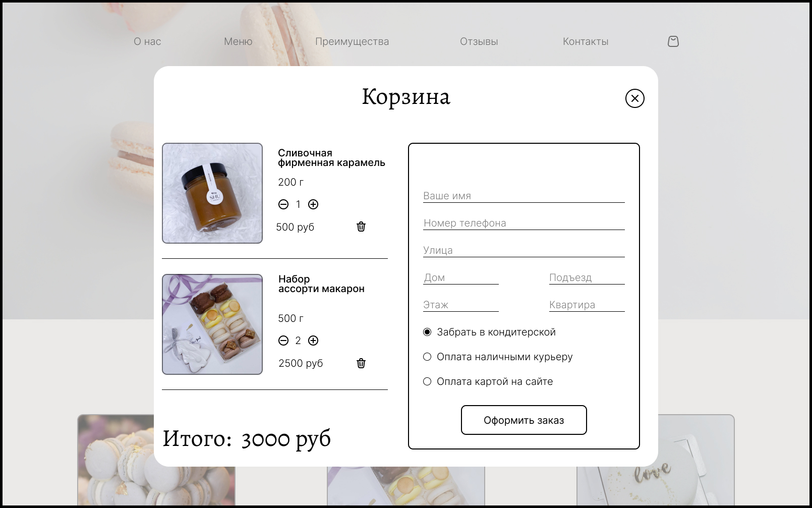Open Преимущества navigation link
The width and height of the screenshot is (812, 508).
pos(352,41)
